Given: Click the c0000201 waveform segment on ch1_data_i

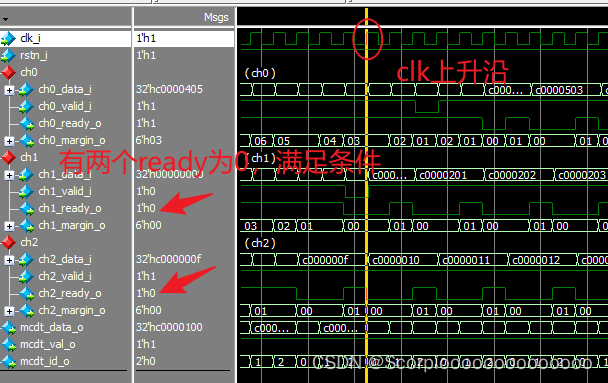Looking at the screenshot, I should [449, 175].
